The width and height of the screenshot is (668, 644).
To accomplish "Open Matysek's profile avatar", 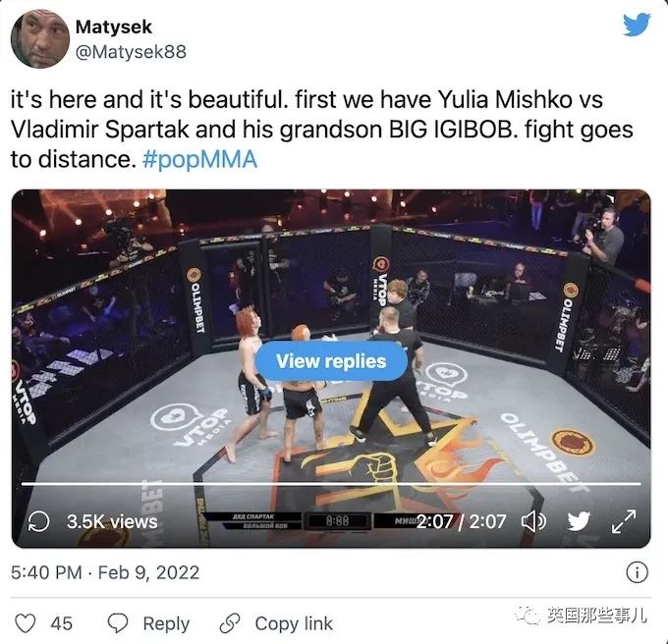I will [39, 38].
